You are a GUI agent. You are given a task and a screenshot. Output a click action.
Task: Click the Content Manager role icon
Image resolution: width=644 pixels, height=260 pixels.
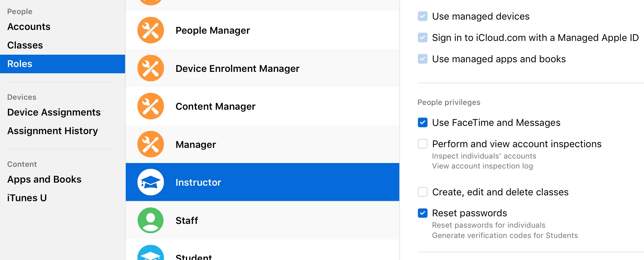[x=151, y=106]
